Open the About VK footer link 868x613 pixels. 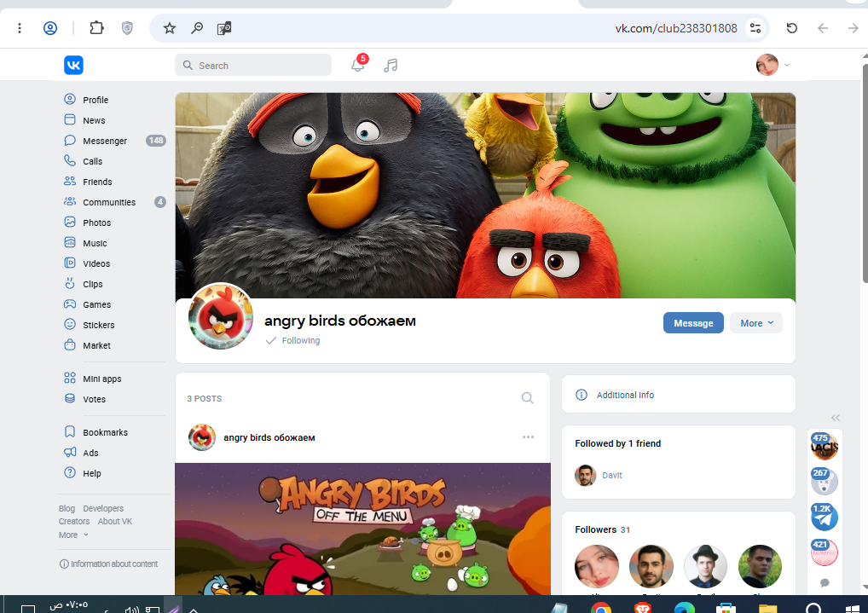pyautogui.click(x=115, y=522)
